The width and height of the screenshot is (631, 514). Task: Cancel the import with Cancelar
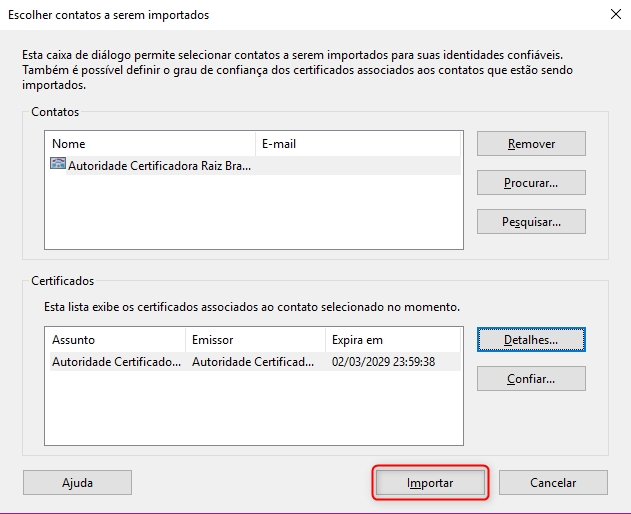552,483
